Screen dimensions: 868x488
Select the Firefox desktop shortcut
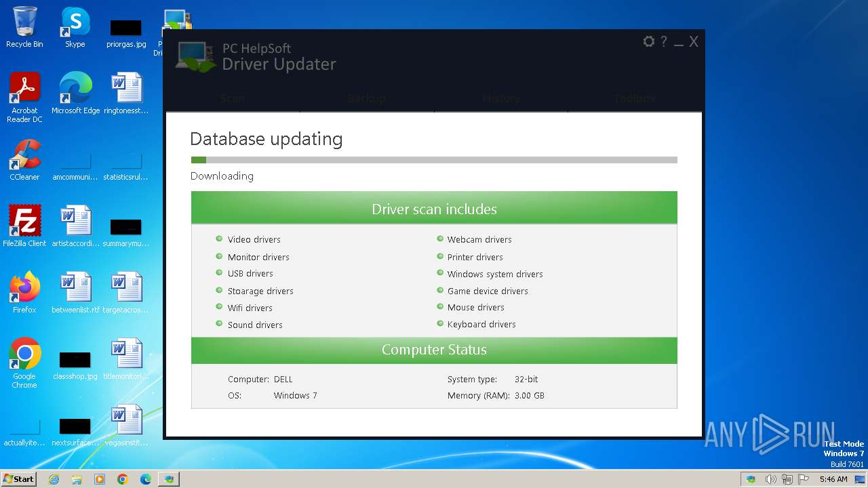coord(24,293)
